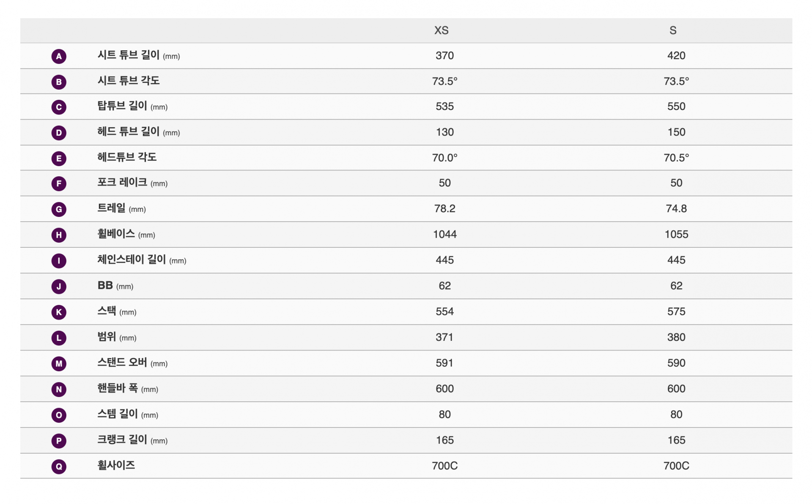The image size is (812, 504).
Task: Click the 700C value in XS column
Action: point(445,466)
